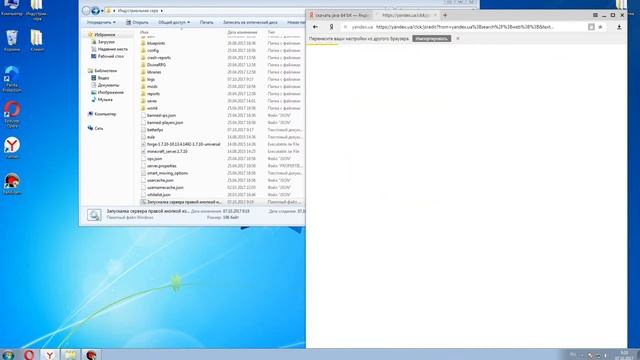Open Yandex home via the Я icon
The image size is (640, 360).
point(331,27)
